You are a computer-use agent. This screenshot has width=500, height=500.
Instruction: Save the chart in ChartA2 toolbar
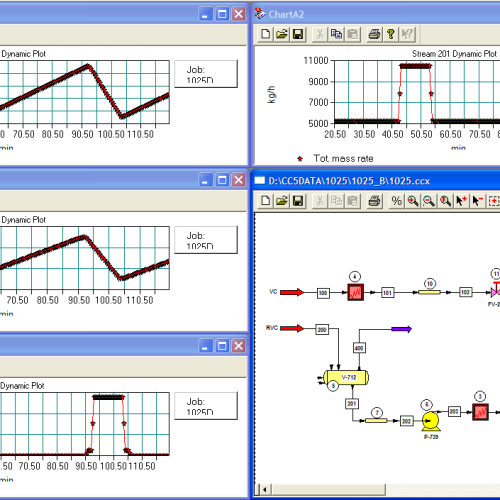298,34
